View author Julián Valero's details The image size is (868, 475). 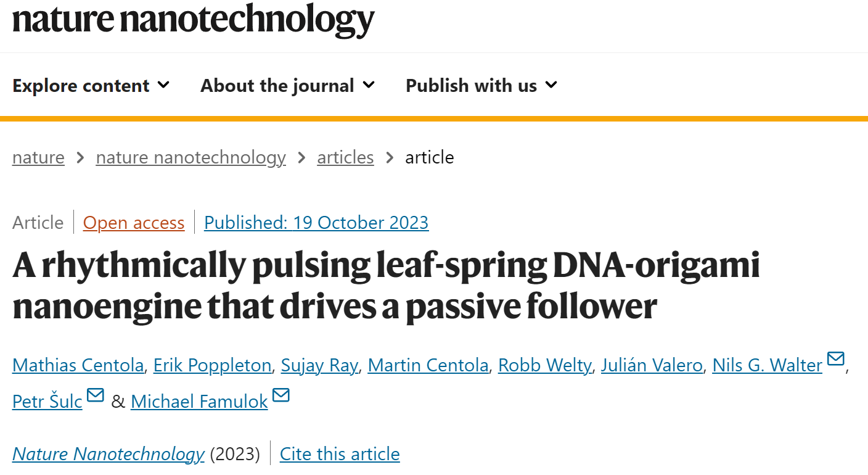[x=652, y=365]
